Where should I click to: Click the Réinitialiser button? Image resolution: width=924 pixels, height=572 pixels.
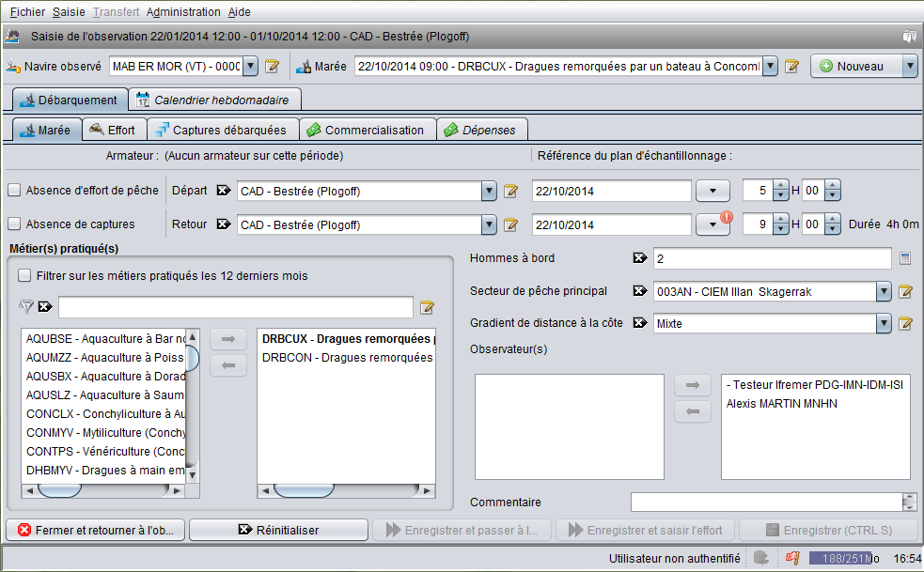click(x=278, y=530)
